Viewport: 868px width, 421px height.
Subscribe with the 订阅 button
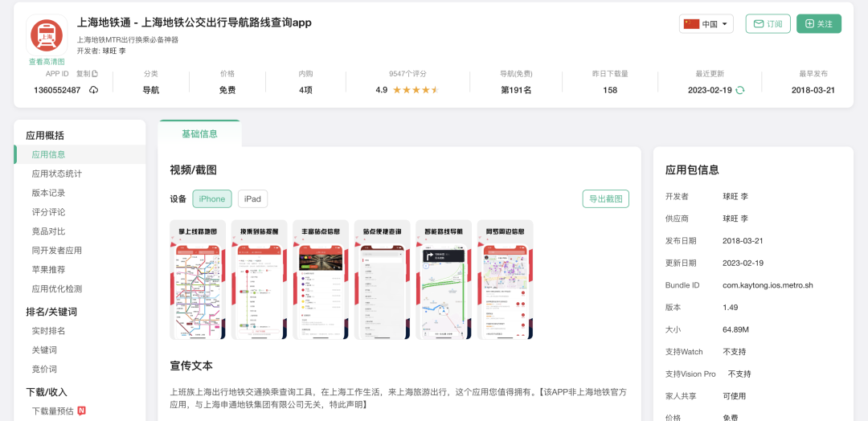(x=768, y=24)
